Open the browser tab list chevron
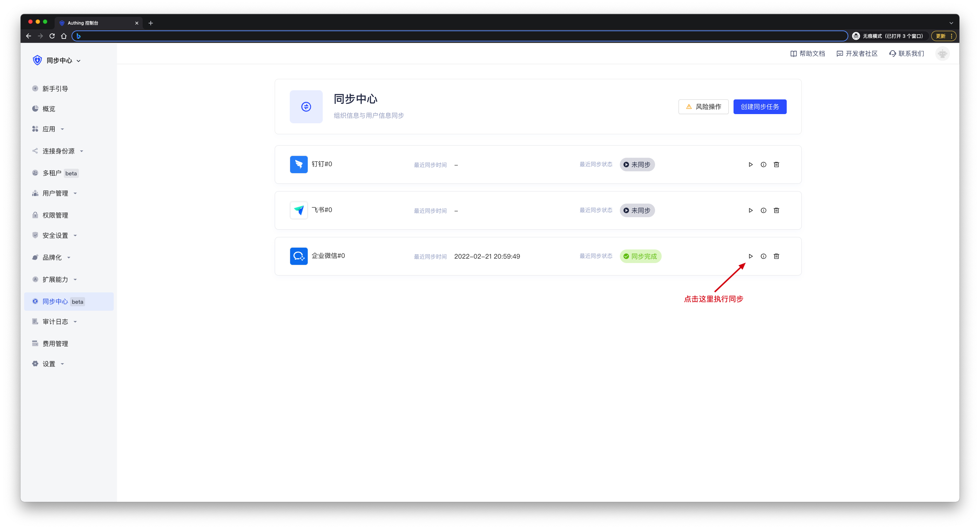The width and height of the screenshot is (980, 529). click(951, 23)
